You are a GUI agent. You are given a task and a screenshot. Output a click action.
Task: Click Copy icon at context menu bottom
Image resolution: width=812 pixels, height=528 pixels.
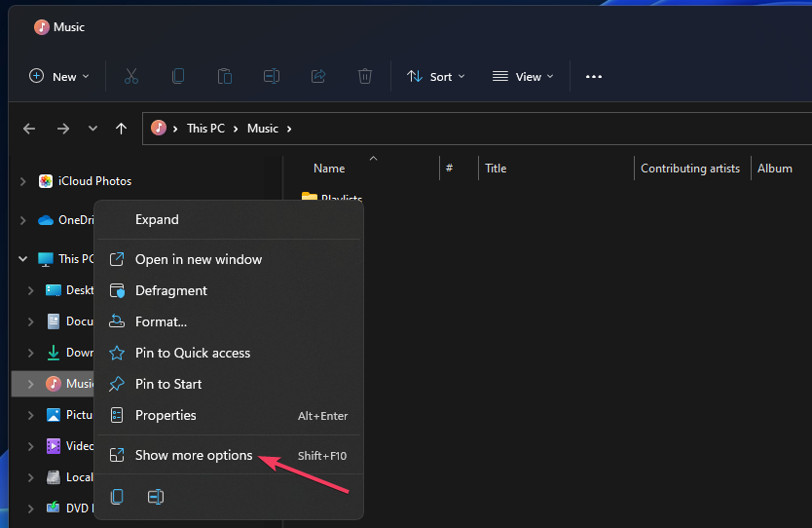tap(117, 497)
